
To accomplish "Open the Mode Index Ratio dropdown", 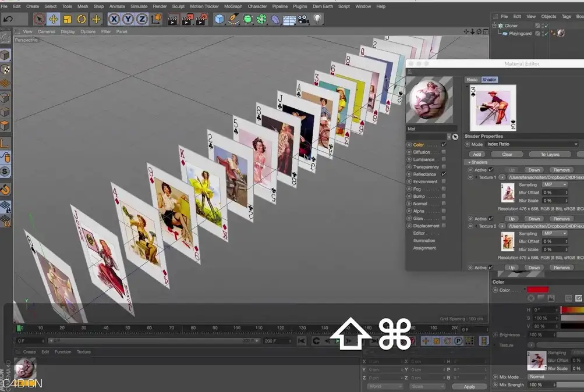I will pyautogui.click(x=532, y=144).
